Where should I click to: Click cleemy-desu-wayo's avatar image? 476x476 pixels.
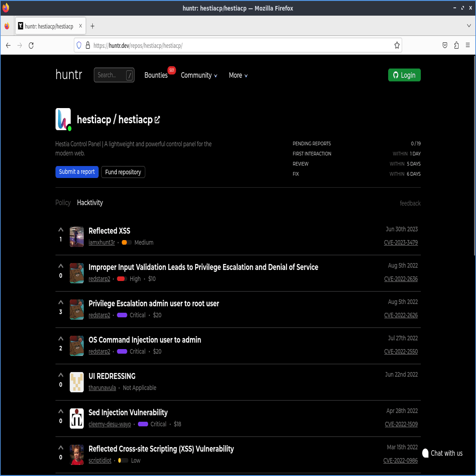(76, 419)
